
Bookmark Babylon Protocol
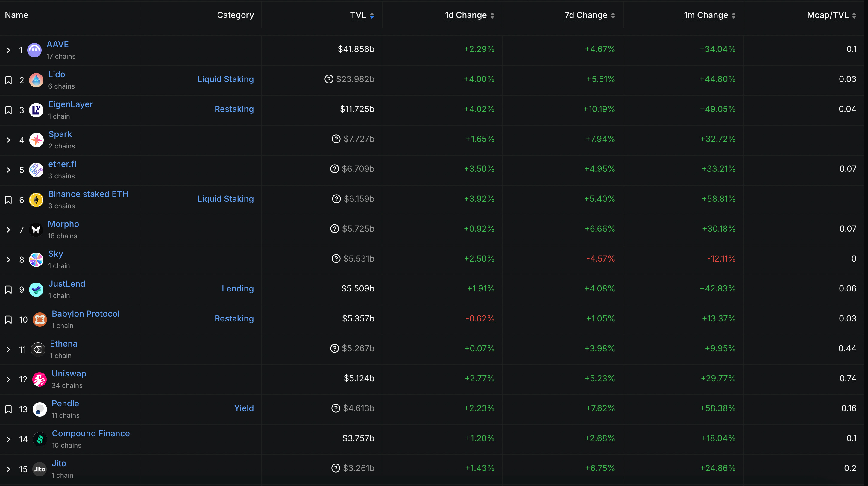coord(8,320)
